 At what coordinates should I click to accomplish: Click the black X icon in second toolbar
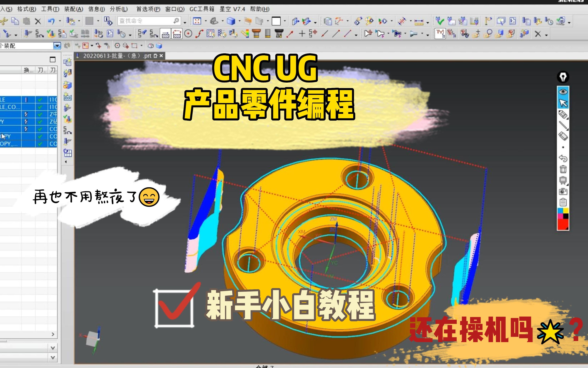click(x=538, y=34)
